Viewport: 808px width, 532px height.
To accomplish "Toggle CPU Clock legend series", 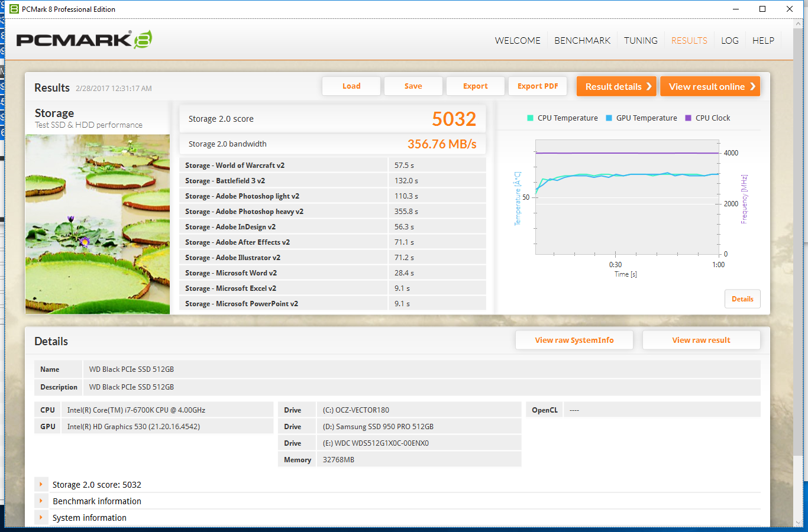I will [707, 118].
